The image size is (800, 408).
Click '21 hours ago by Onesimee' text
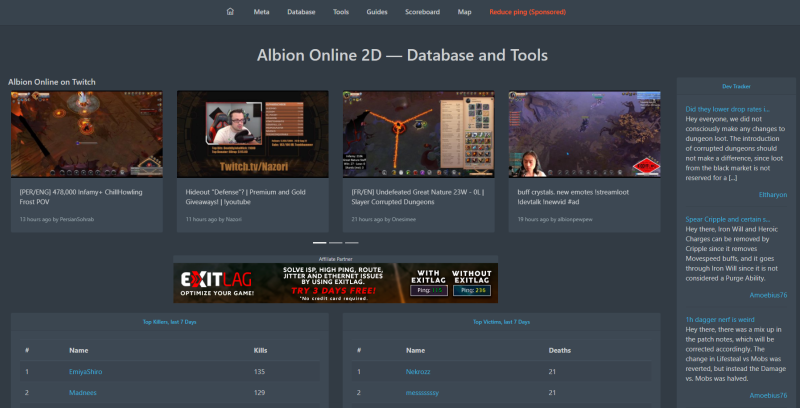point(384,219)
